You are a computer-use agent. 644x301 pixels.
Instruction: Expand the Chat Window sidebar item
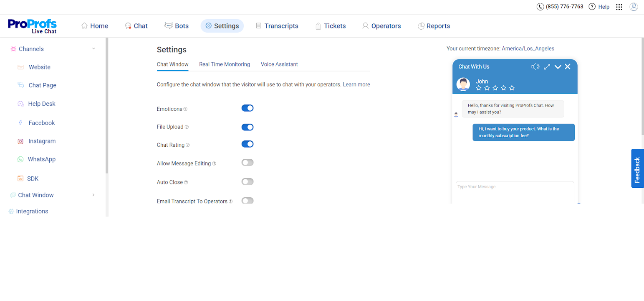[93, 195]
